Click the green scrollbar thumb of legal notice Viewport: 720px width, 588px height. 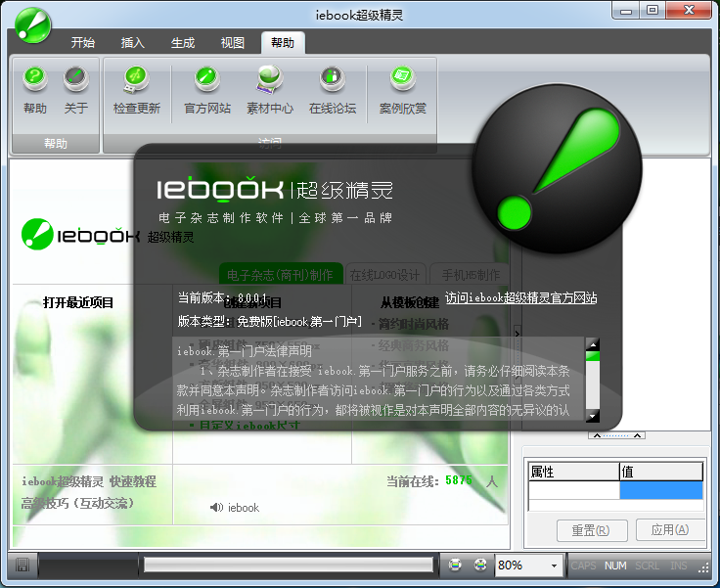click(593, 356)
